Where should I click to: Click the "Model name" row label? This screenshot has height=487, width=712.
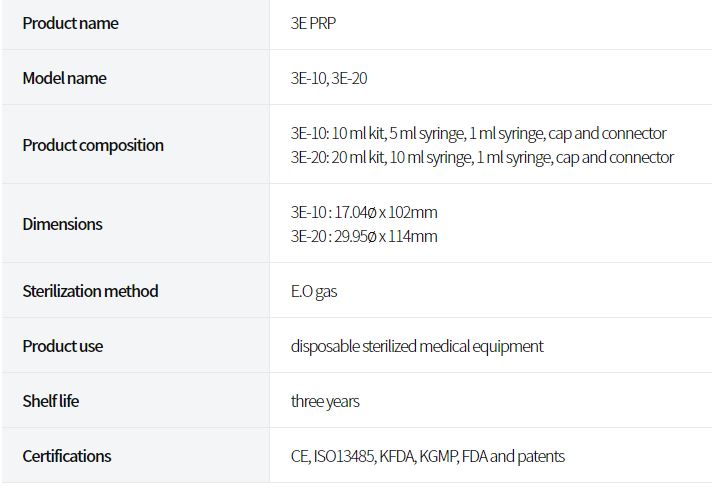(x=64, y=78)
